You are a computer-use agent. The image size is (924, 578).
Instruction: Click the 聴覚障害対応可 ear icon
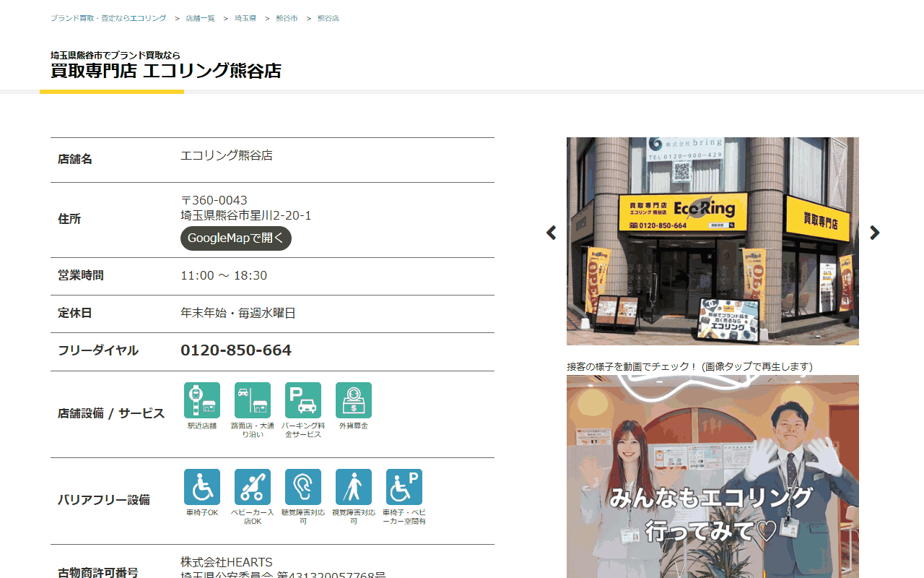tap(303, 487)
